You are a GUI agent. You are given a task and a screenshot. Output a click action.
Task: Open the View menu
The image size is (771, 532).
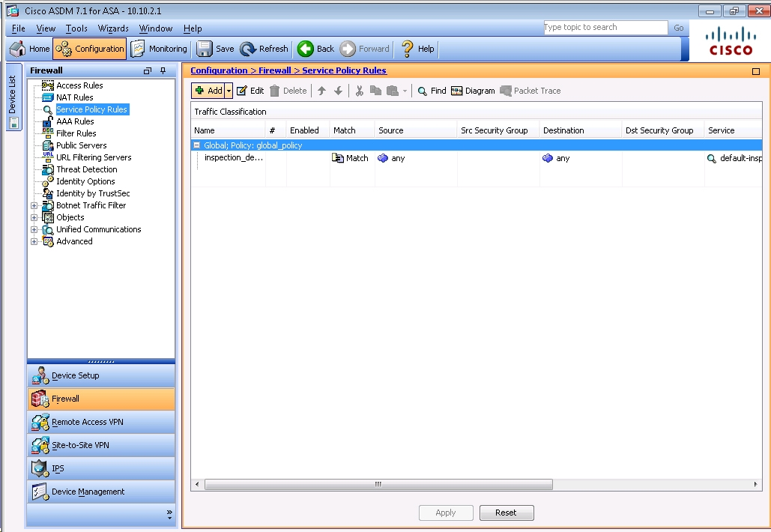point(46,28)
